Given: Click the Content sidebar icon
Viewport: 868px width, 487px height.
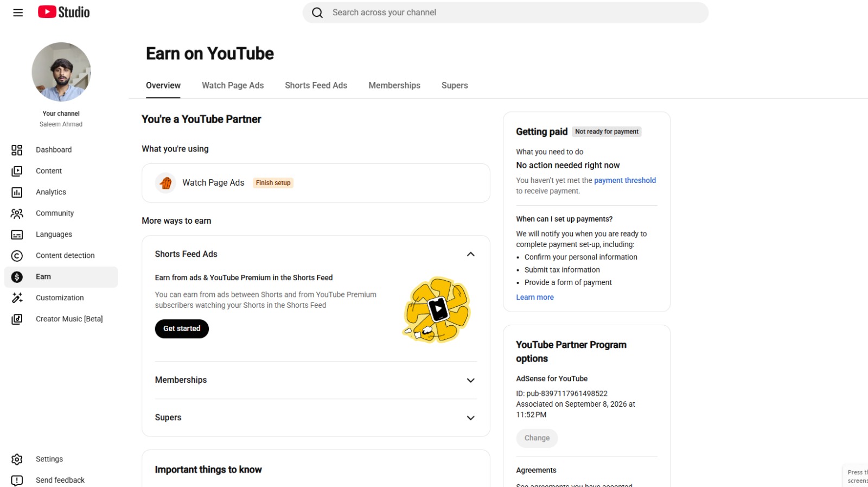Looking at the screenshot, I should click(x=17, y=171).
